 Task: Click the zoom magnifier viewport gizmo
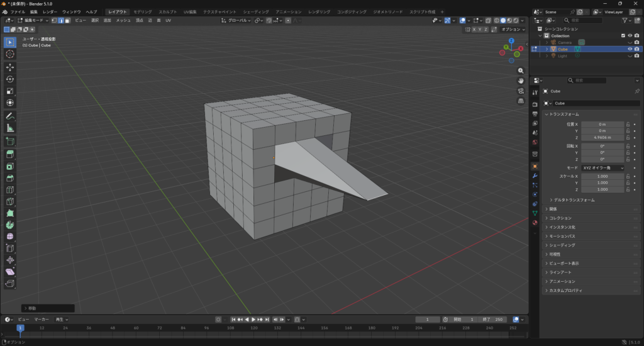click(x=521, y=71)
